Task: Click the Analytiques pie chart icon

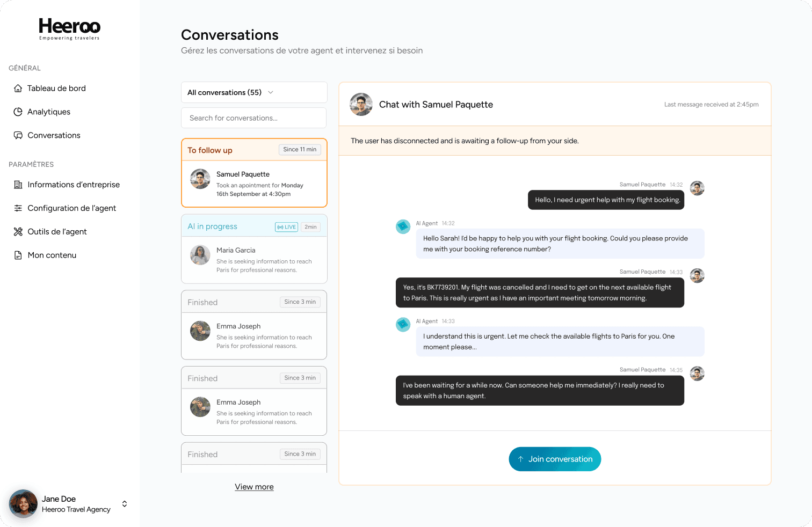Action: [18, 112]
